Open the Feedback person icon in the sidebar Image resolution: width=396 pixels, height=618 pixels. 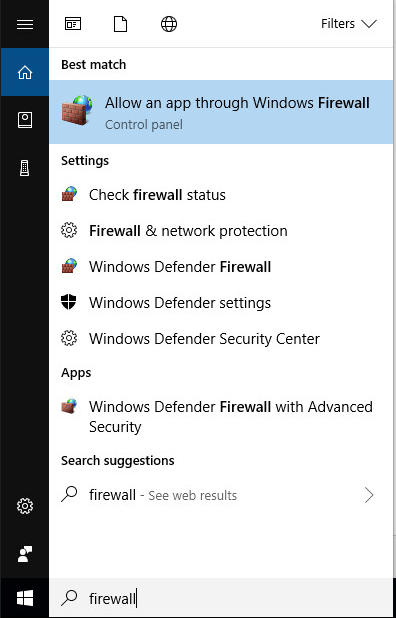pos(24,554)
